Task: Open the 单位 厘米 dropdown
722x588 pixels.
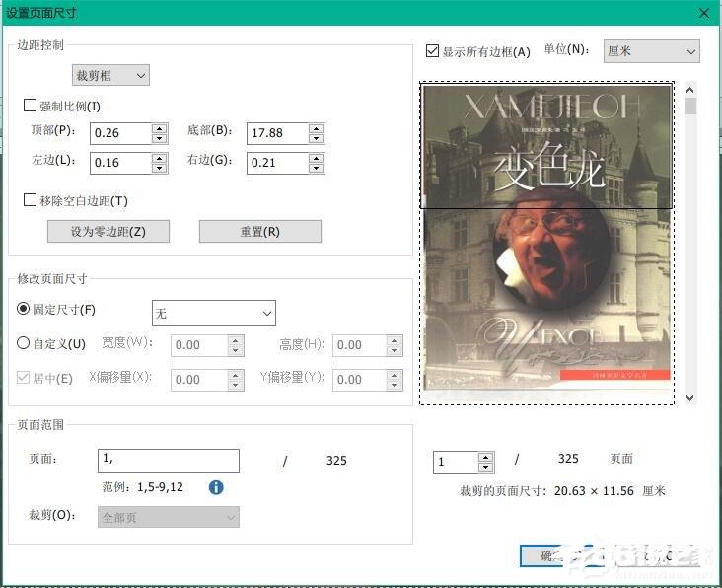Action: [x=652, y=51]
